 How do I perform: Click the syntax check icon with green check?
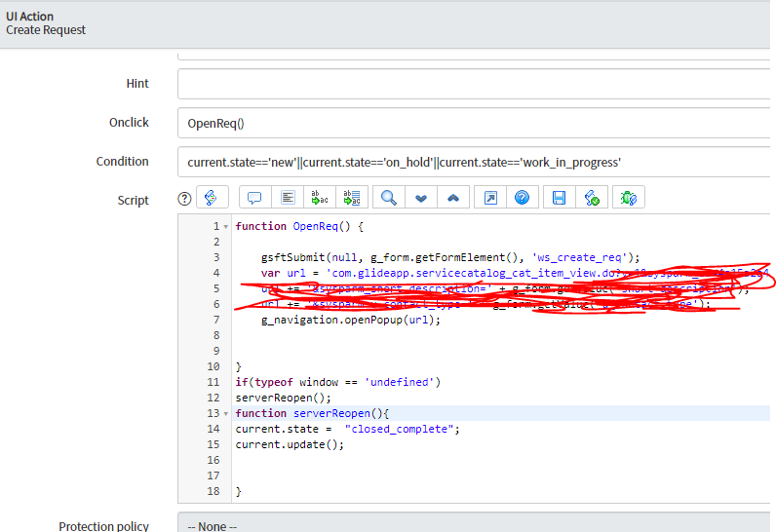(592, 198)
